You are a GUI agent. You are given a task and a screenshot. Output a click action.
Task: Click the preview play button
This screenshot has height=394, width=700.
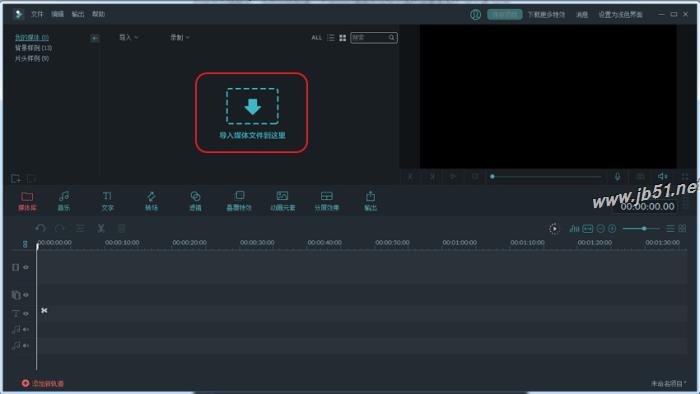coord(453,177)
